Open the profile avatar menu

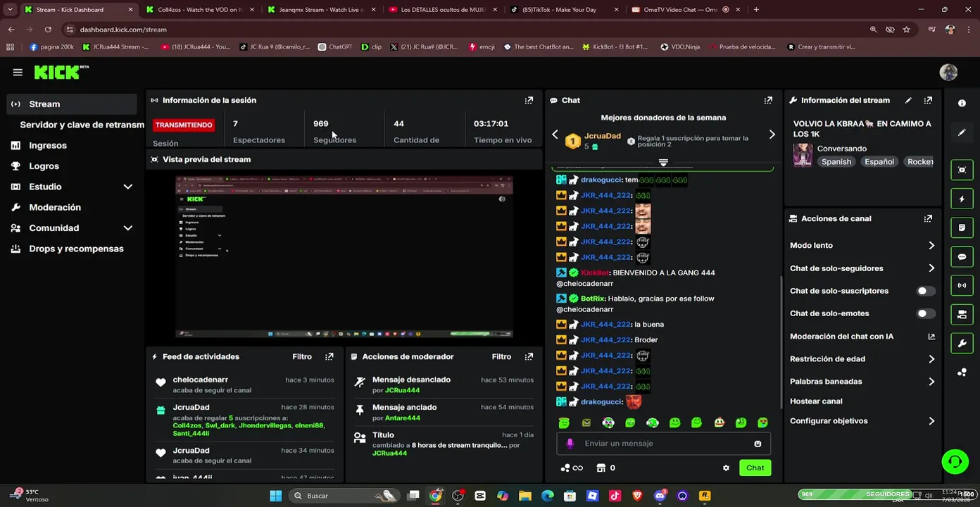click(x=948, y=73)
